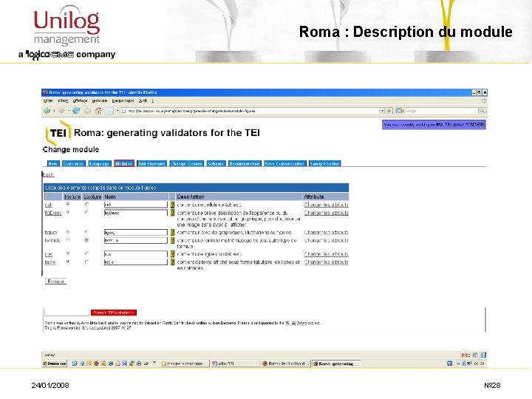Screen dimensions: 532x399
Task: Select Exclure radio for table element
Action: [x=87, y=262]
